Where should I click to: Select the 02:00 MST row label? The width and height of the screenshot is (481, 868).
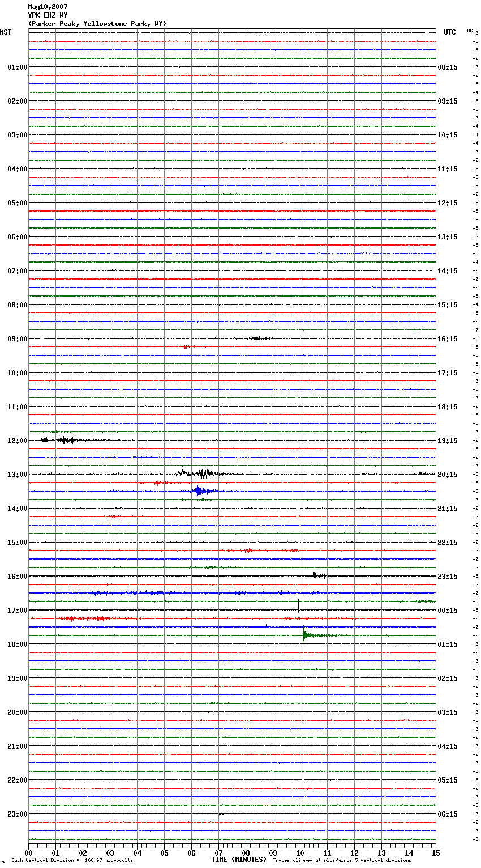pos(17,101)
